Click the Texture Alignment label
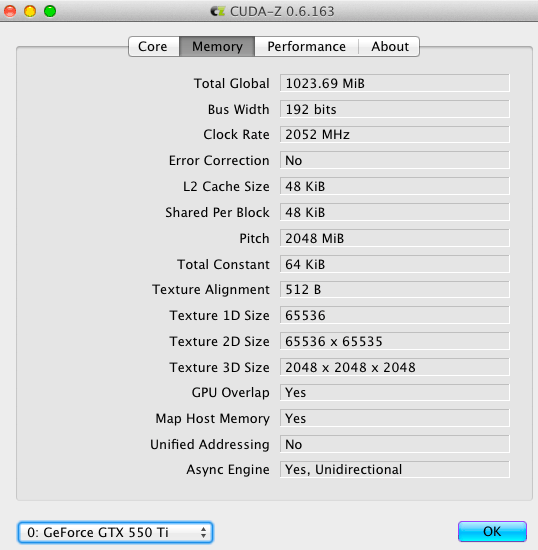This screenshot has width=538, height=550. (211, 290)
